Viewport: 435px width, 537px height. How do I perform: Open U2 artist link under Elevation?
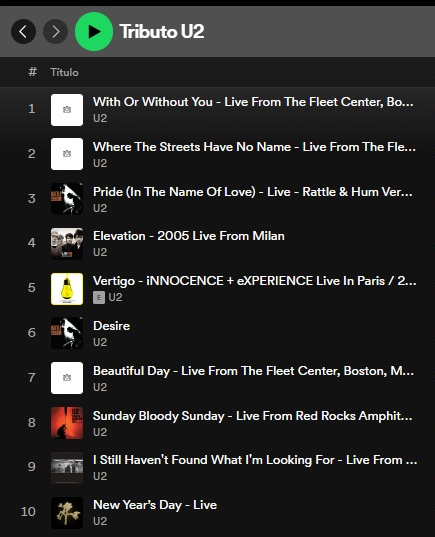tap(100, 252)
